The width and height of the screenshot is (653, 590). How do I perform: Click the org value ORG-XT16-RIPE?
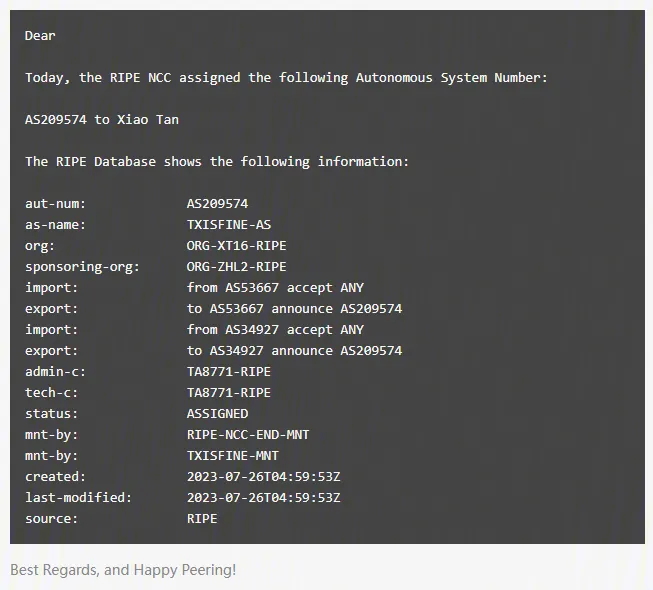point(236,246)
